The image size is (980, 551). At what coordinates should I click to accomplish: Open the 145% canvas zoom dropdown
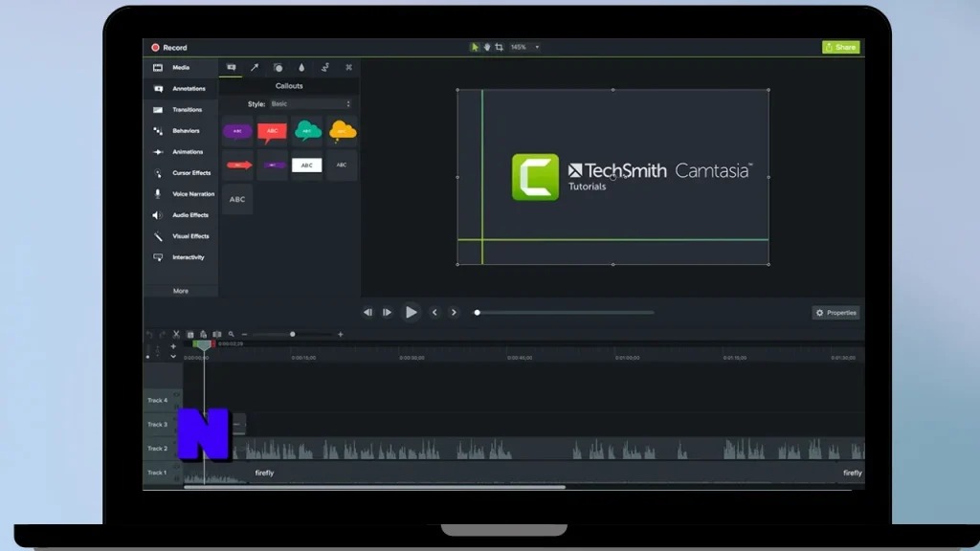(x=525, y=47)
